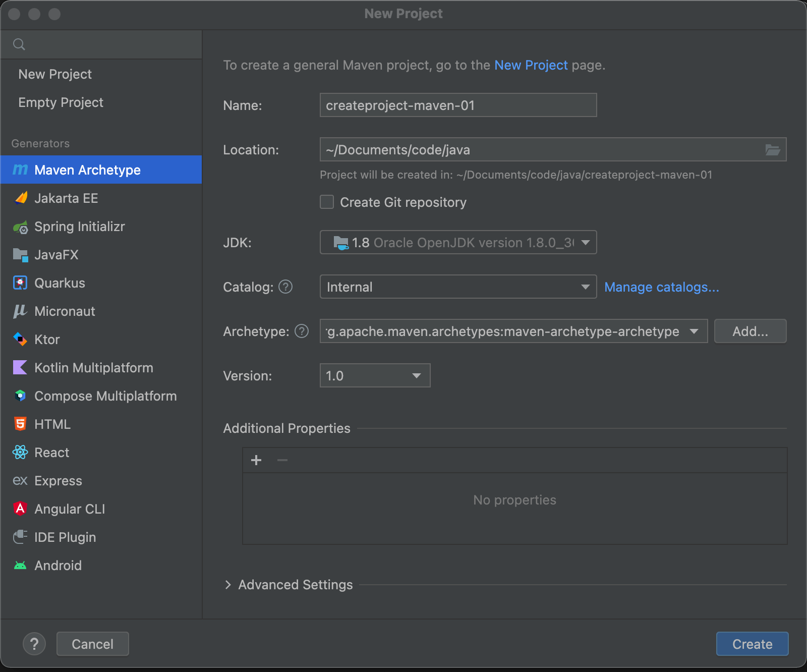This screenshot has width=807, height=672.
Task: Click the folder browse icon in Location
Action: click(772, 150)
